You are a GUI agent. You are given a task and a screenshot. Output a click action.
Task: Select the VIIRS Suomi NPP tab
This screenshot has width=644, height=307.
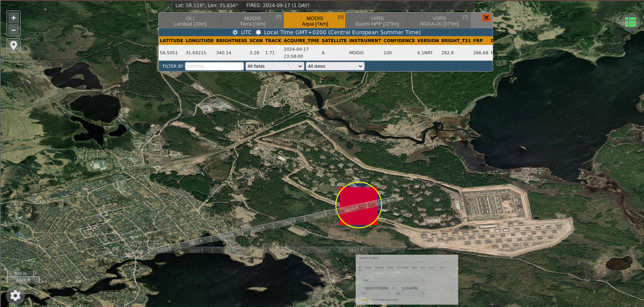coord(377,21)
